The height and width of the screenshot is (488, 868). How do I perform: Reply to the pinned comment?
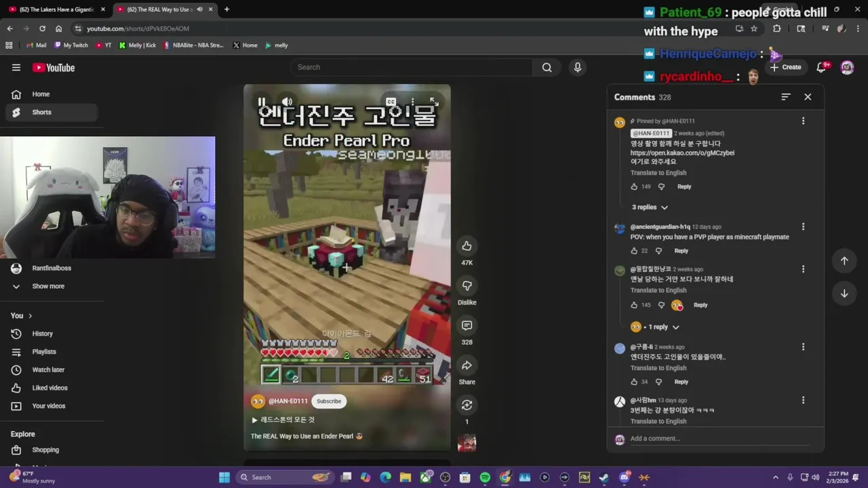(x=684, y=186)
